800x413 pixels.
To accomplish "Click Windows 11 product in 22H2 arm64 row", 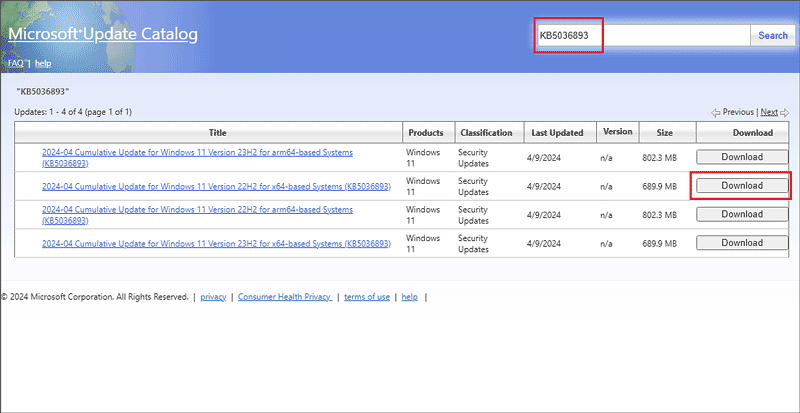I will (423, 215).
